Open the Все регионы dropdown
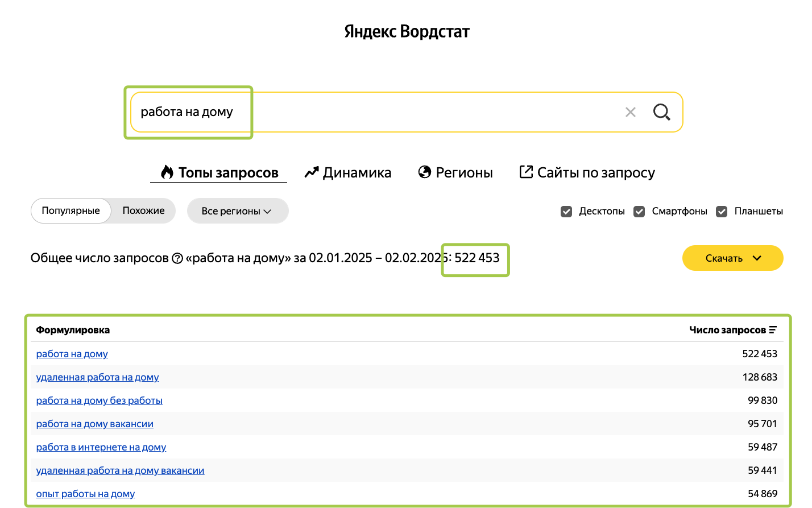 pos(238,210)
